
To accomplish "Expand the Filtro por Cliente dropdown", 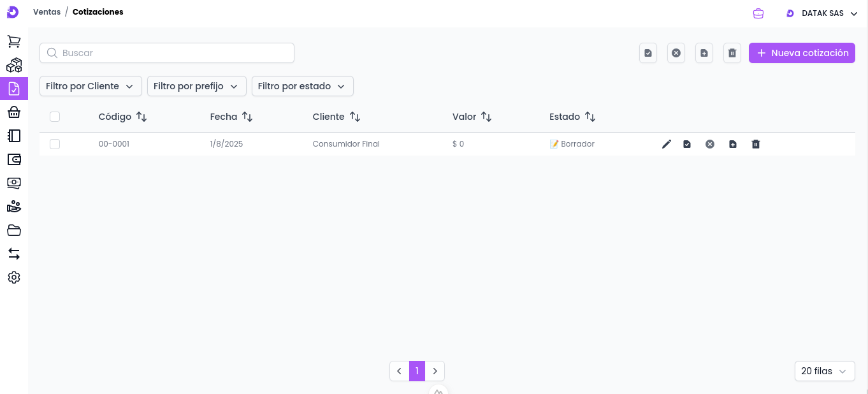I will [90, 86].
